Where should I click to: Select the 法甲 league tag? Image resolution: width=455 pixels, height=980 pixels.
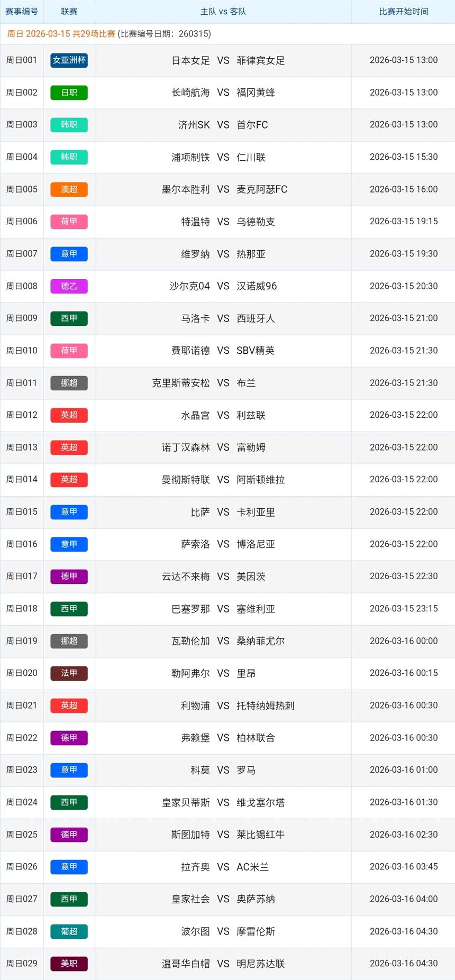click(x=69, y=673)
